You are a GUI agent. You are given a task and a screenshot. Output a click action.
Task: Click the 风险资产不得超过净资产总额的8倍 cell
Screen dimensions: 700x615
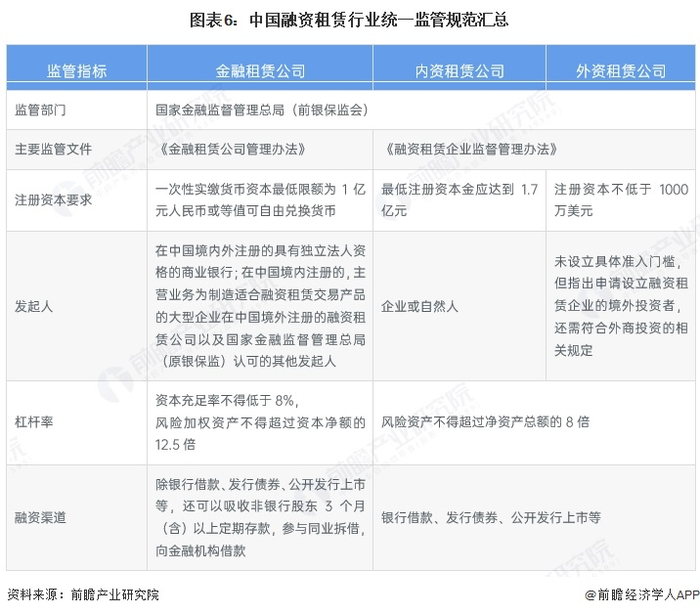click(485, 422)
